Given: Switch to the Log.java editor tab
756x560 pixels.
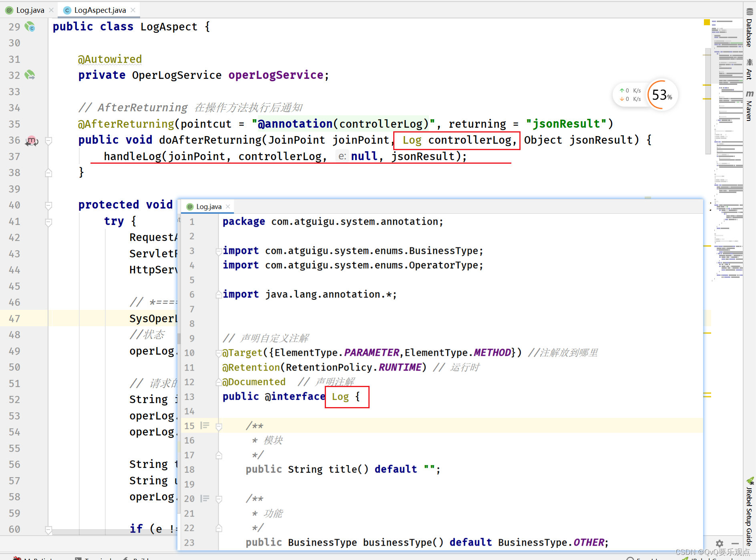Looking at the screenshot, I should (x=30, y=10).
